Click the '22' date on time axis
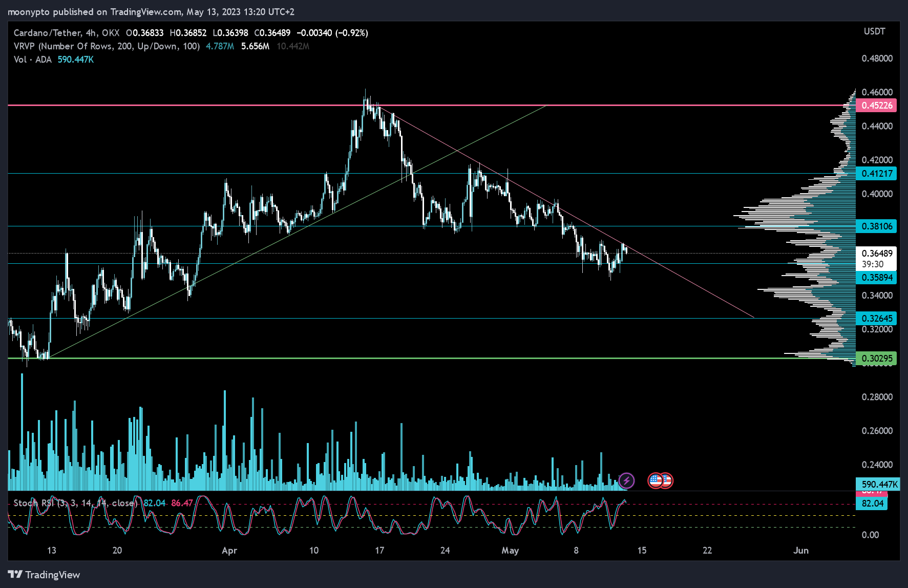908x588 pixels. point(707,551)
